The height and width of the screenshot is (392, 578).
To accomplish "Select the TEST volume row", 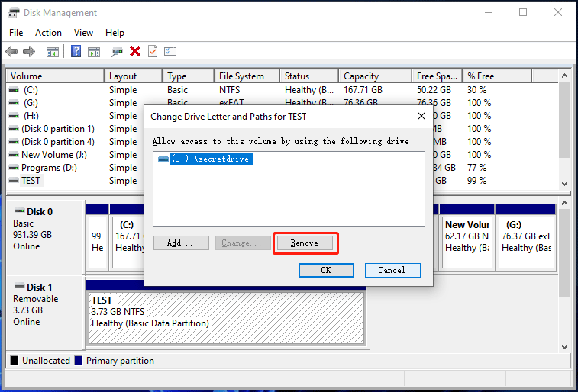I will [31, 180].
